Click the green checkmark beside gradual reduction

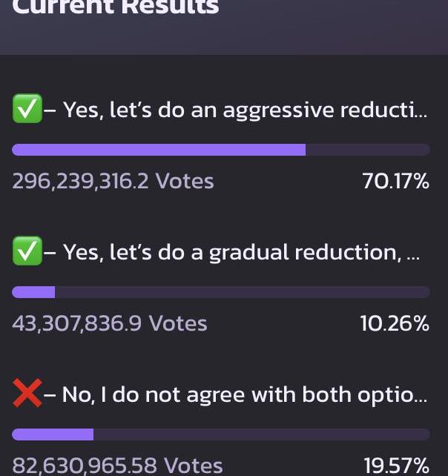pyautogui.click(x=27, y=252)
